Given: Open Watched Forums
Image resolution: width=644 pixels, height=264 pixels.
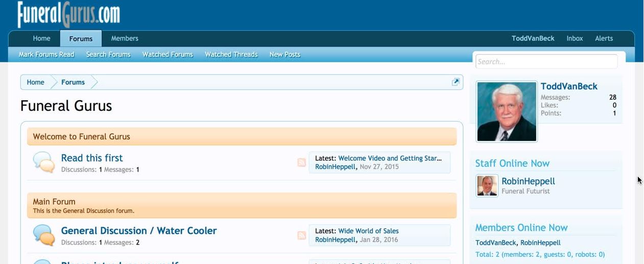Looking at the screenshot, I should [x=168, y=55].
